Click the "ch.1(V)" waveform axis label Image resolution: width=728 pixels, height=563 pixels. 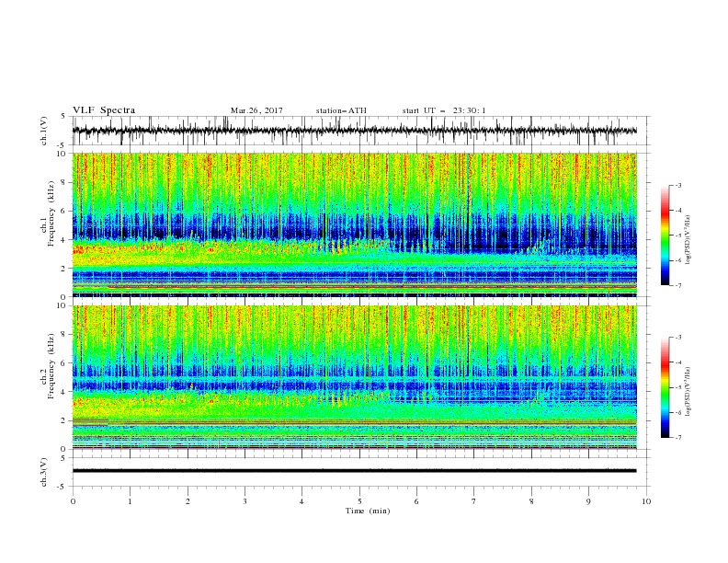click(x=44, y=131)
